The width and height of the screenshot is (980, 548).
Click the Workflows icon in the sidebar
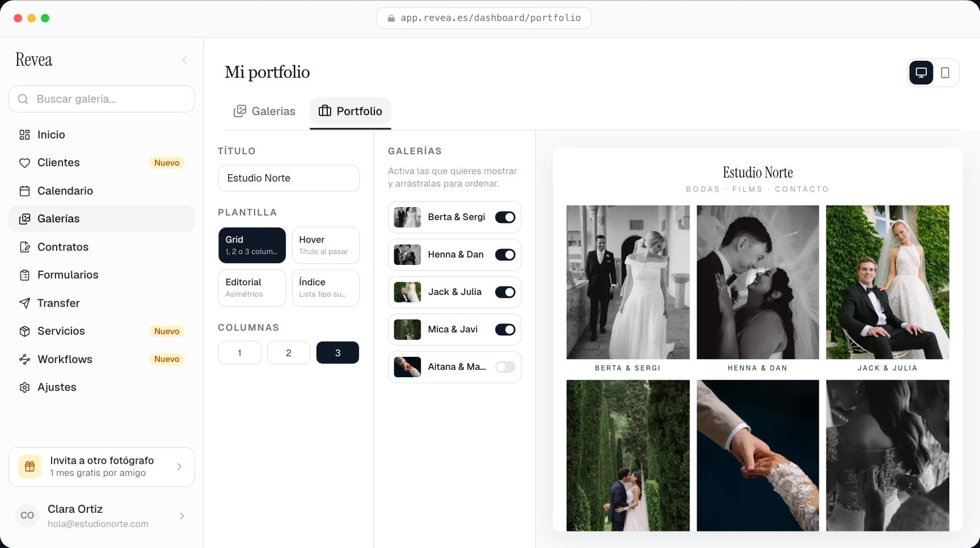pos(24,359)
